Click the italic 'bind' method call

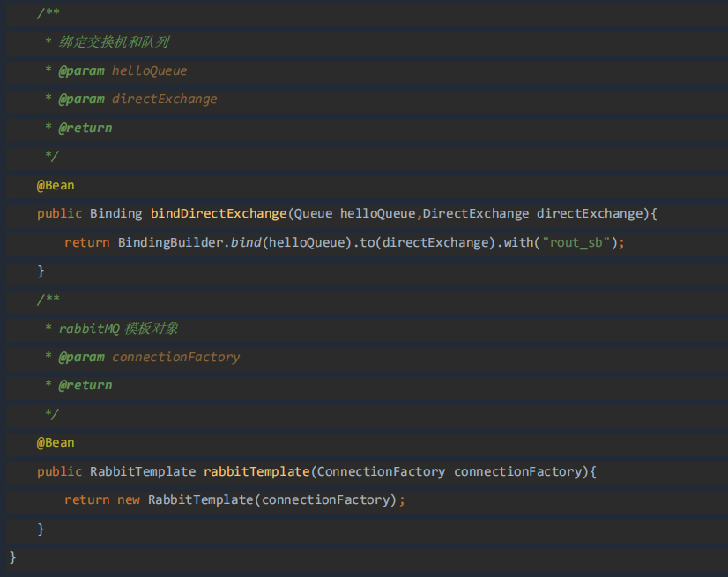tap(246, 242)
